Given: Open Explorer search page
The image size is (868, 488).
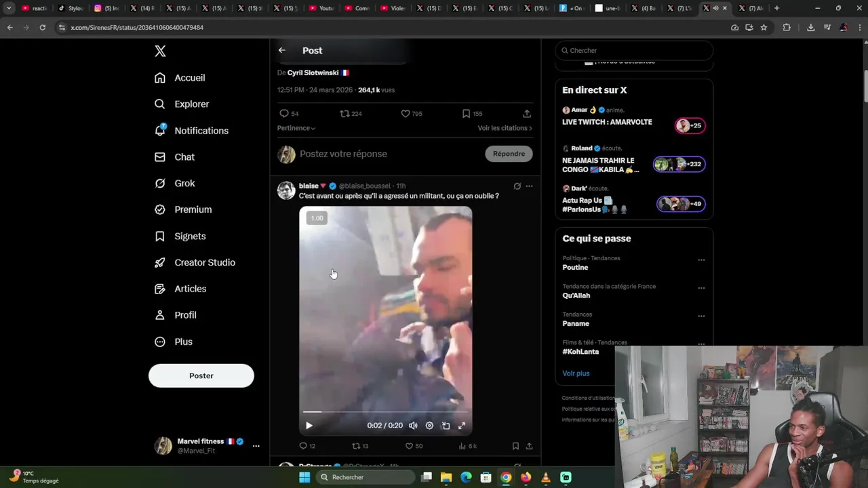Looking at the screenshot, I should click(x=182, y=104).
